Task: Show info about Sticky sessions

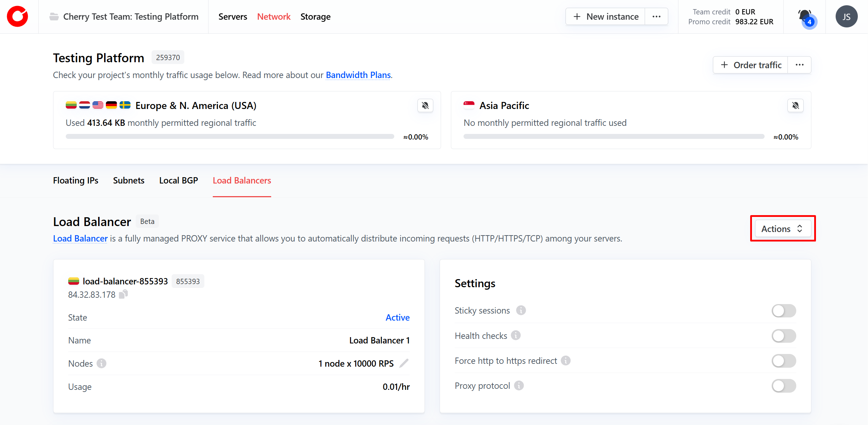Action: click(521, 310)
